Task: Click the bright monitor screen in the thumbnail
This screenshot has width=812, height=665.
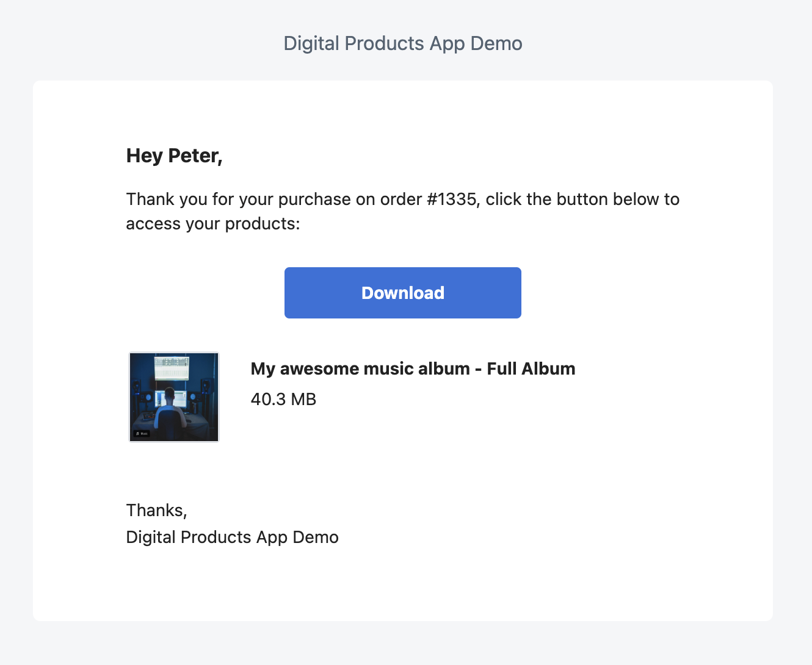Action: click(172, 368)
